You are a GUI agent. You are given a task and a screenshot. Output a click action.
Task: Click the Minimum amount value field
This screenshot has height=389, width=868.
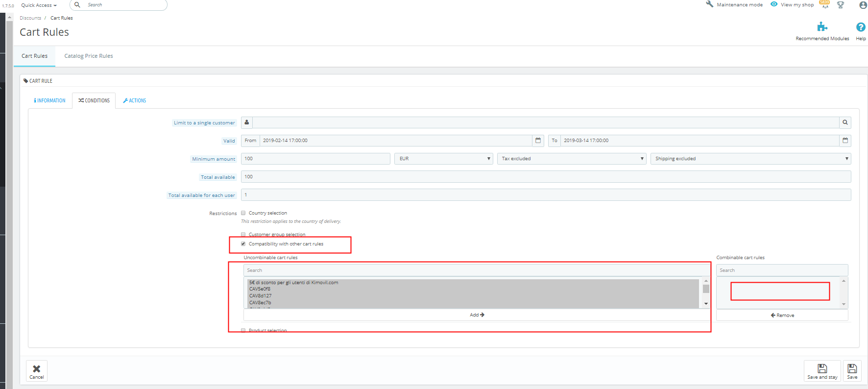point(315,159)
